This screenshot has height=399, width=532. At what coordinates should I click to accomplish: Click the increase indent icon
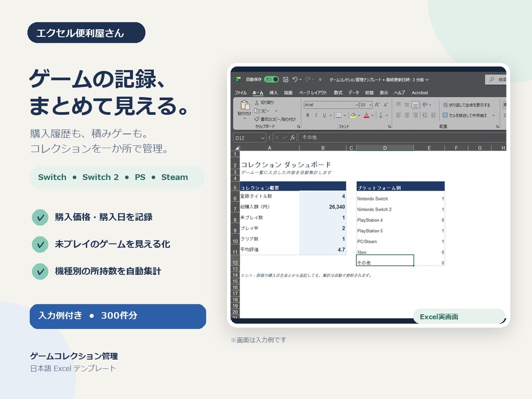click(x=433, y=115)
